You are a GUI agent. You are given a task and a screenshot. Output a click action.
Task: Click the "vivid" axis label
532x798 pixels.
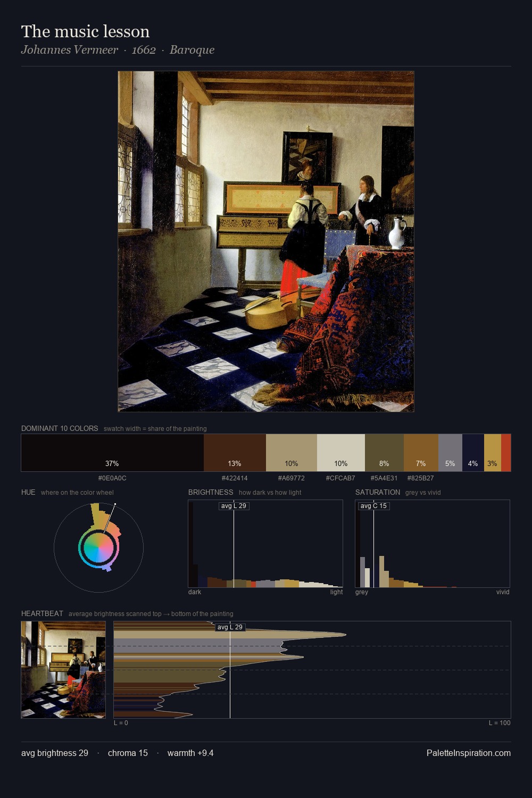pyautogui.click(x=503, y=592)
